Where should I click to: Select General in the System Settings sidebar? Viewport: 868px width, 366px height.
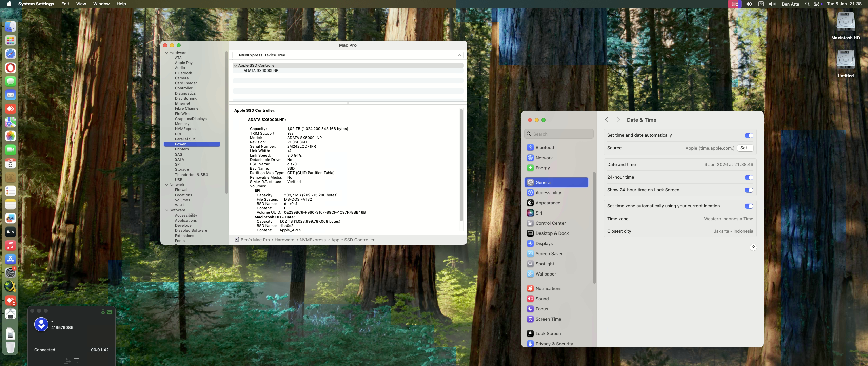(556, 182)
